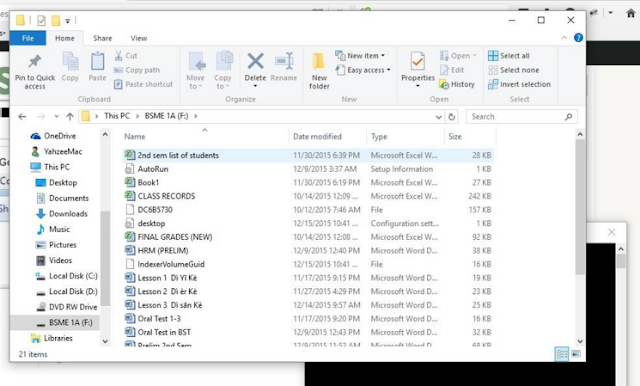Click the Delete red X icon

[x=255, y=61]
